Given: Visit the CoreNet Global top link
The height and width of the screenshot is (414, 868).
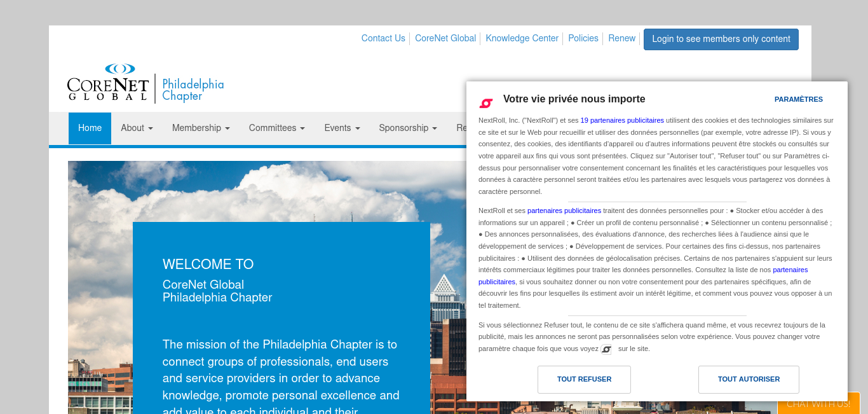Looking at the screenshot, I should [445, 38].
